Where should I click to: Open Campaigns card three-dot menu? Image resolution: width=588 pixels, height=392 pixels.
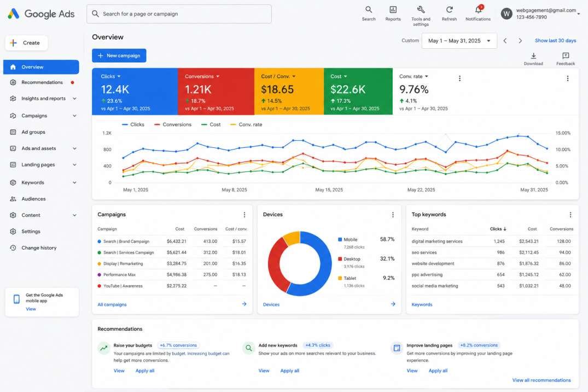(244, 215)
